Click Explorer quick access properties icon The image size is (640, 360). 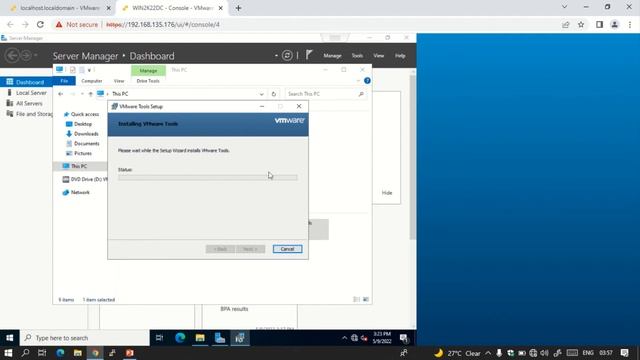click(73, 70)
